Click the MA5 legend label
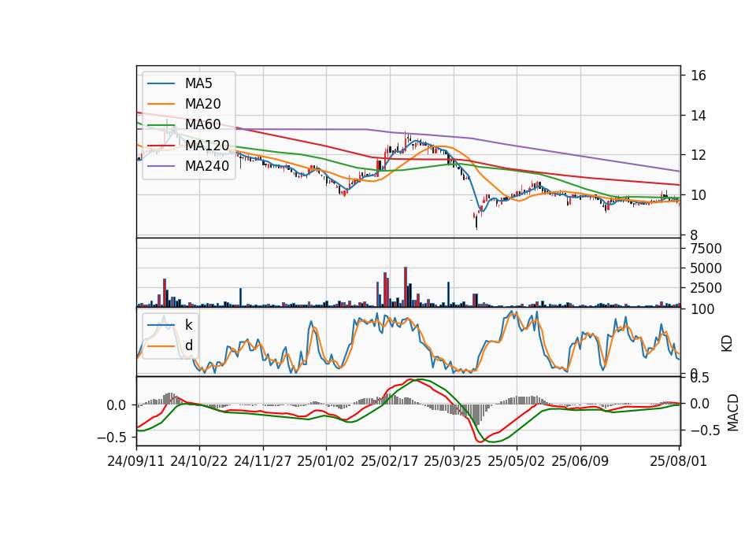 pos(198,83)
